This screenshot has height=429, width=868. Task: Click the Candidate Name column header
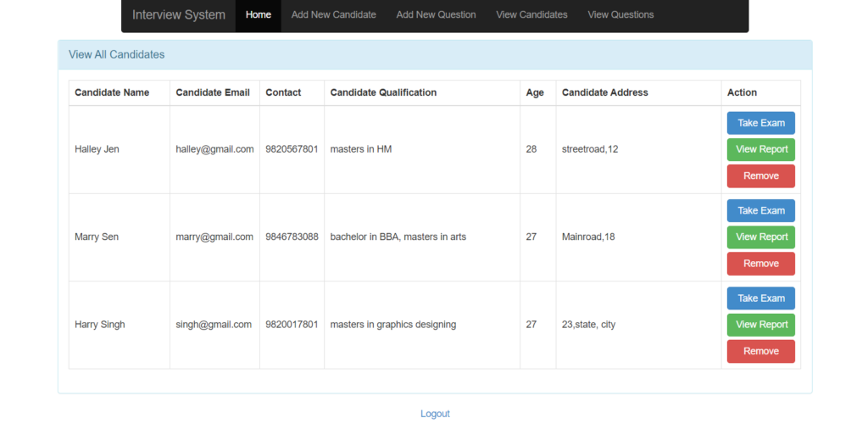click(x=112, y=92)
